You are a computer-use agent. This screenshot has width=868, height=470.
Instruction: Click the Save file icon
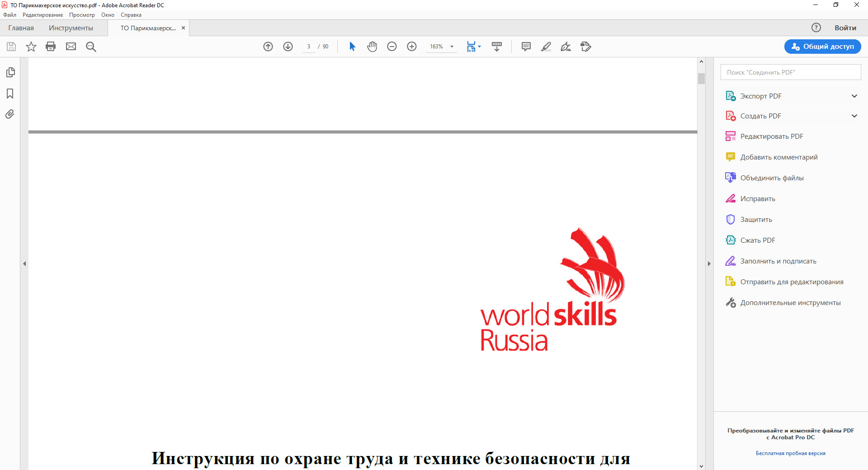tap(11, 47)
